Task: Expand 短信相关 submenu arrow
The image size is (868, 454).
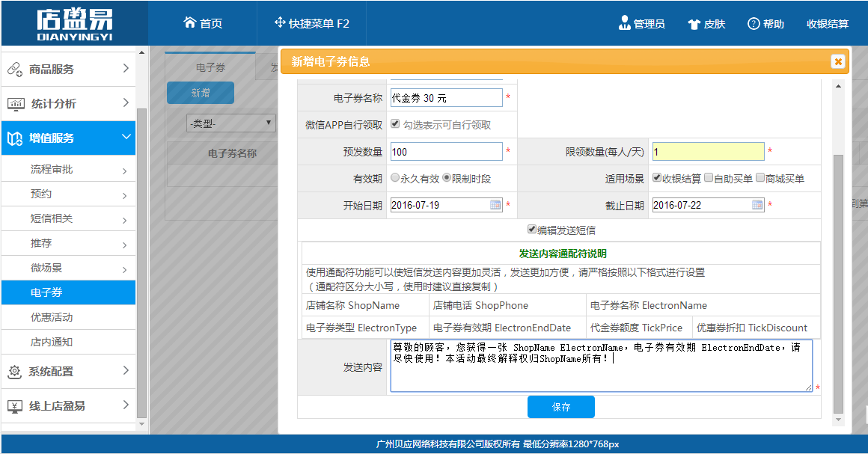Action: coord(124,221)
